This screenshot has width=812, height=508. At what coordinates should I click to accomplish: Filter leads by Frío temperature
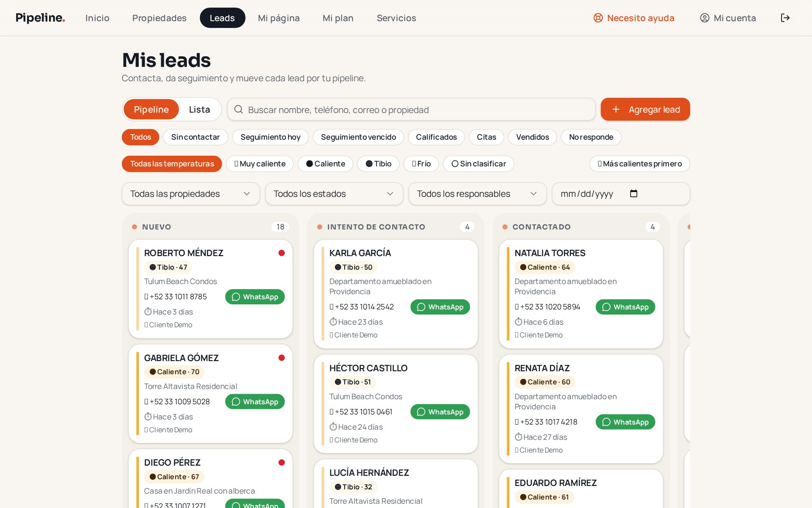click(421, 164)
